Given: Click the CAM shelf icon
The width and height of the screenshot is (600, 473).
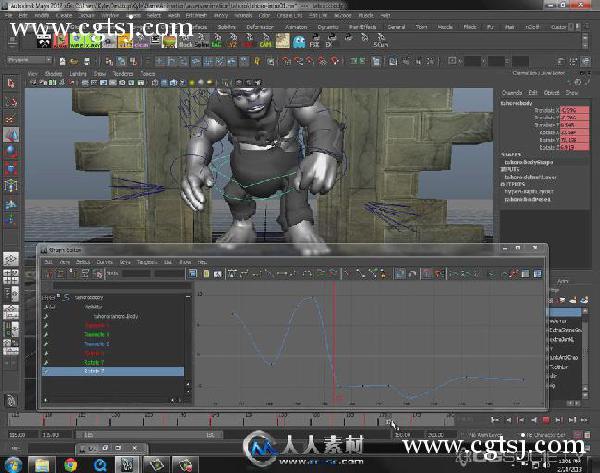Looking at the screenshot, I should tap(265, 41).
